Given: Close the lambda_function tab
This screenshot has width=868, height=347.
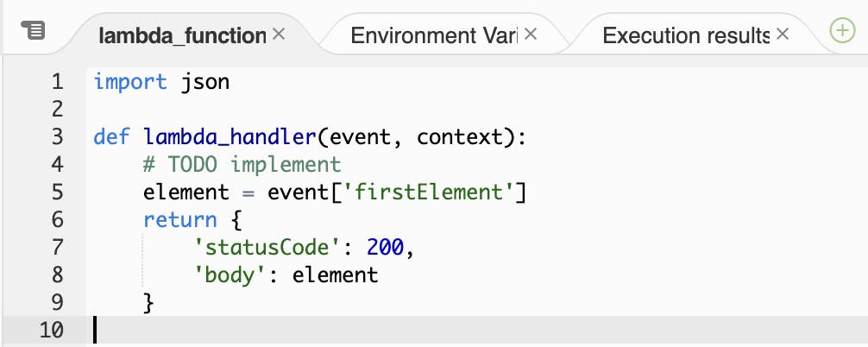Looking at the screenshot, I should click(279, 35).
